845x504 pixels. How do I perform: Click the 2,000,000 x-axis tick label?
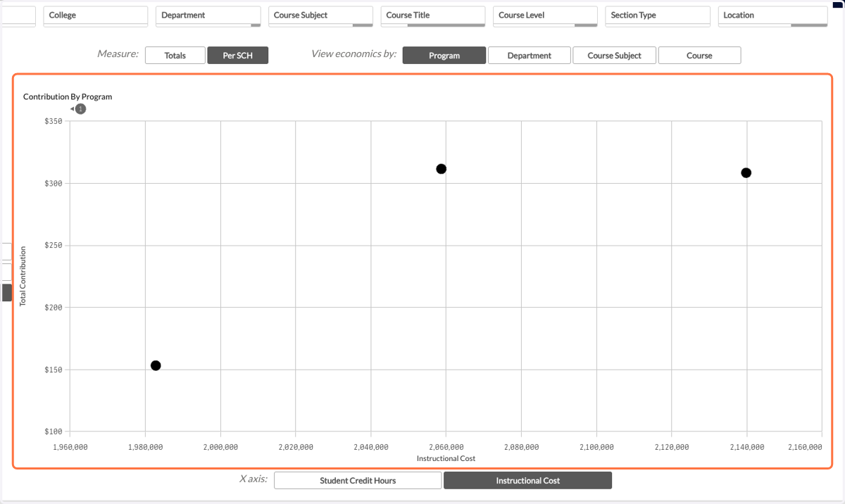tap(220, 447)
